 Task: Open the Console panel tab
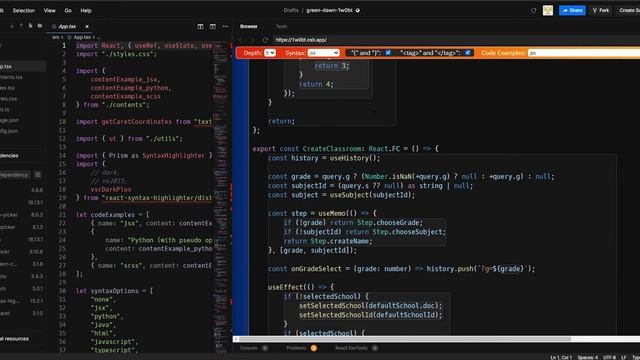coord(249,348)
